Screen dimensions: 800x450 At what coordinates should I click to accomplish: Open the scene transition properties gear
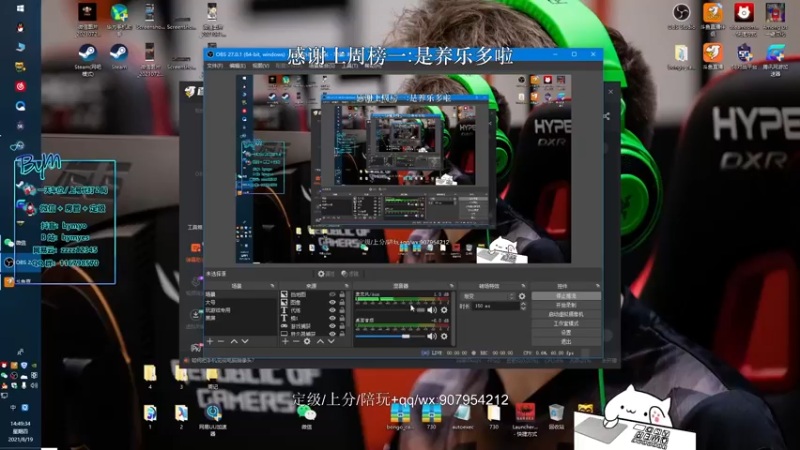(x=521, y=296)
